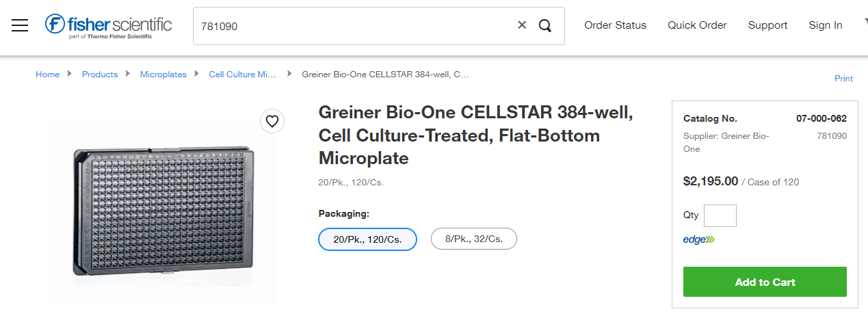
Task: Navigate to Products breadcrumb
Action: pyautogui.click(x=100, y=75)
